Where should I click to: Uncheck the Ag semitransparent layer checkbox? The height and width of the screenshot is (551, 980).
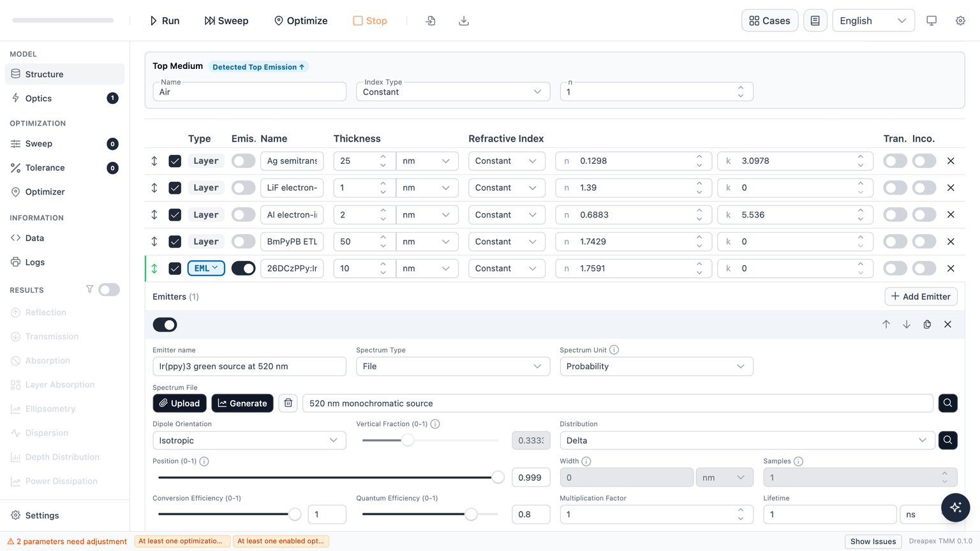175,161
